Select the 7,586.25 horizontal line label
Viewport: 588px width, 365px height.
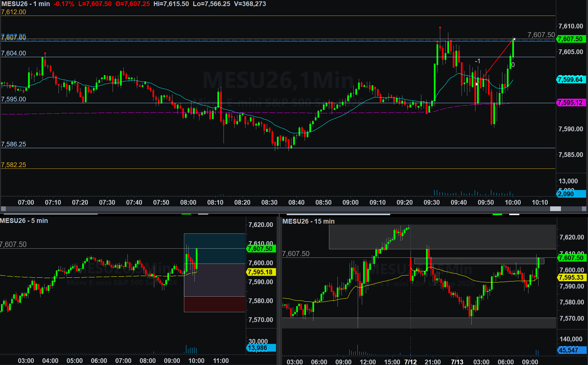[x=14, y=144]
